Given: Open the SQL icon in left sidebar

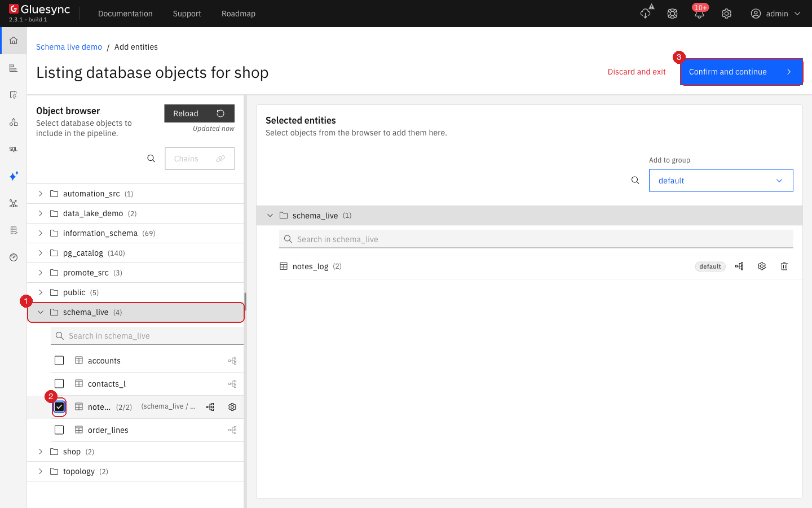Looking at the screenshot, I should pyautogui.click(x=14, y=149).
